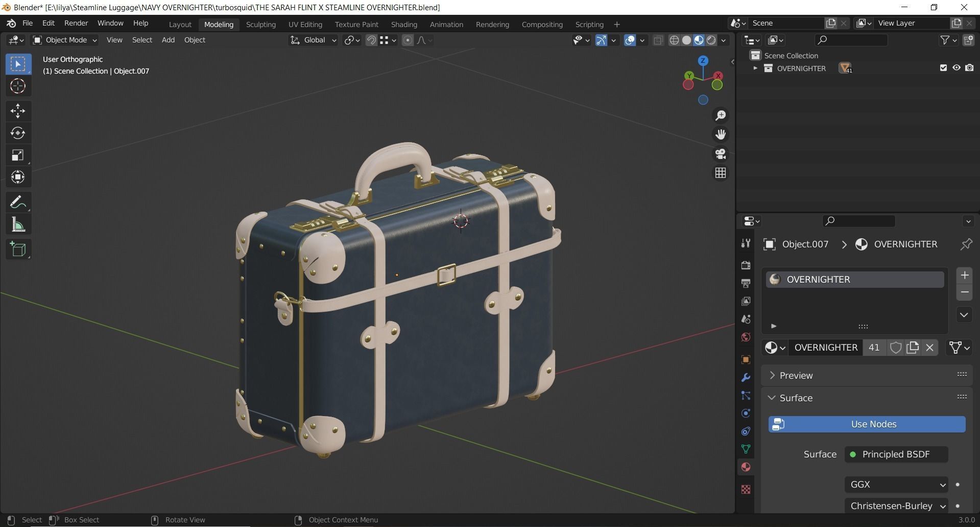
Task: Open pivot point dropdown
Action: 352,40
